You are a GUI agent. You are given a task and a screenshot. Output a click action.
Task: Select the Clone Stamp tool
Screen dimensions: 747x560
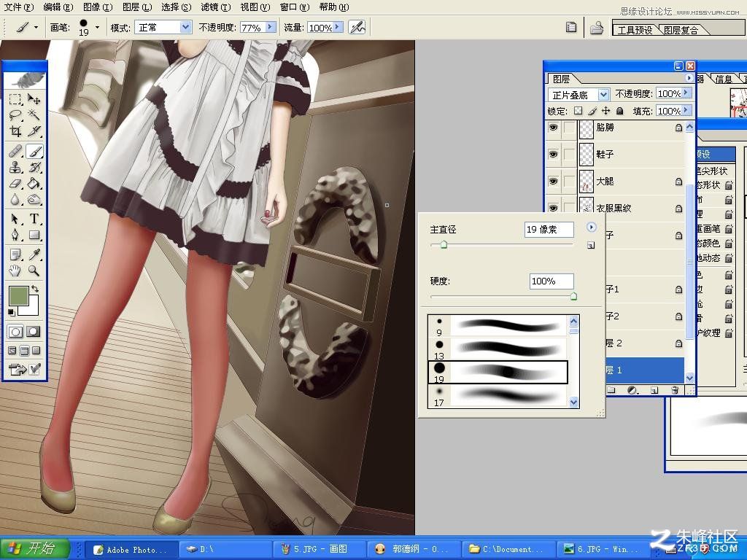[15, 167]
